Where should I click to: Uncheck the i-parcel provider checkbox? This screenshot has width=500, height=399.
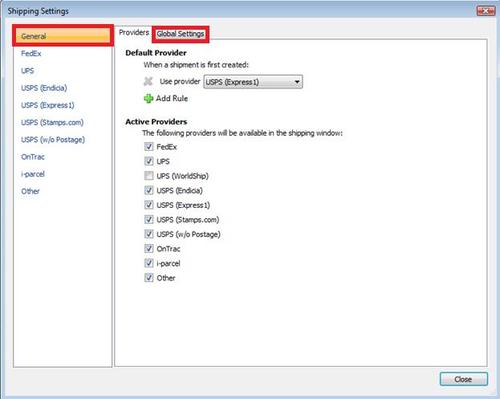(149, 263)
